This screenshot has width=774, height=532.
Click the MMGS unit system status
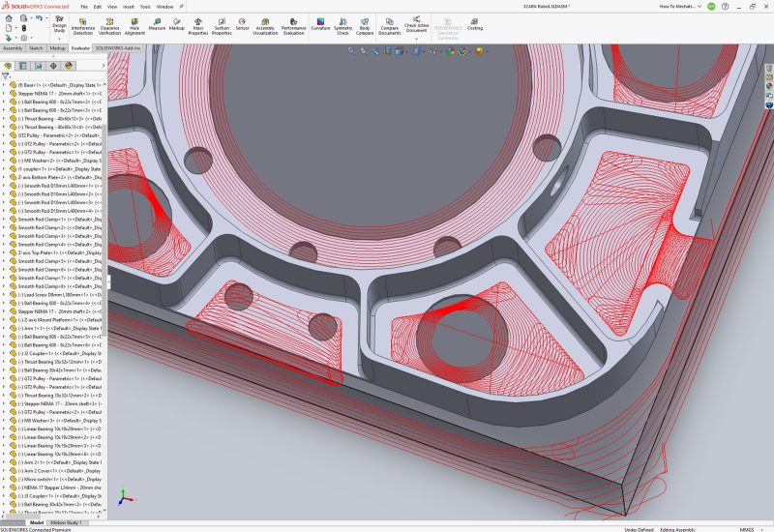(x=747, y=529)
